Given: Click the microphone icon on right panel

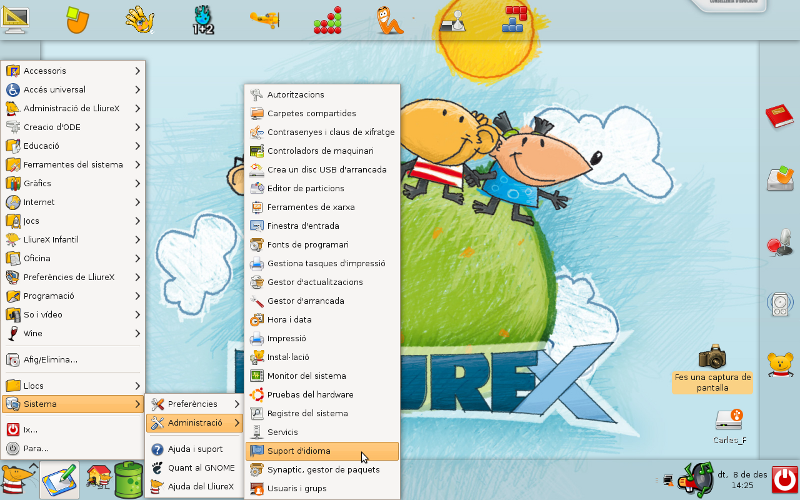Looking at the screenshot, I should [x=780, y=243].
